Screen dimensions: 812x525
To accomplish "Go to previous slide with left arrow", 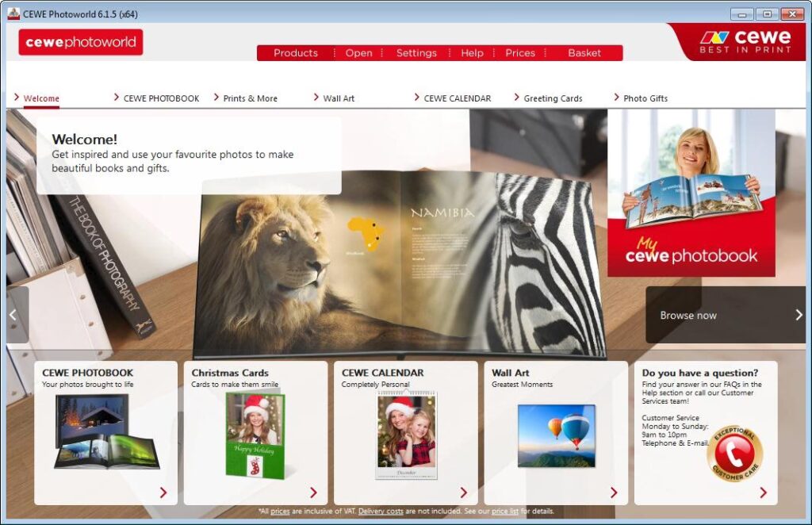I will [x=13, y=315].
